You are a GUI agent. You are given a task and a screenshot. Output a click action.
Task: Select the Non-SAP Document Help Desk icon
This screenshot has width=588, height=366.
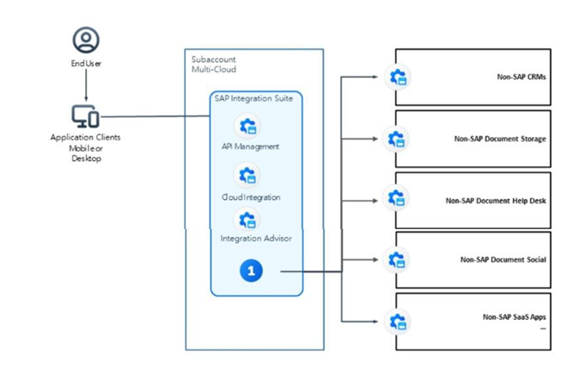[x=396, y=199]
